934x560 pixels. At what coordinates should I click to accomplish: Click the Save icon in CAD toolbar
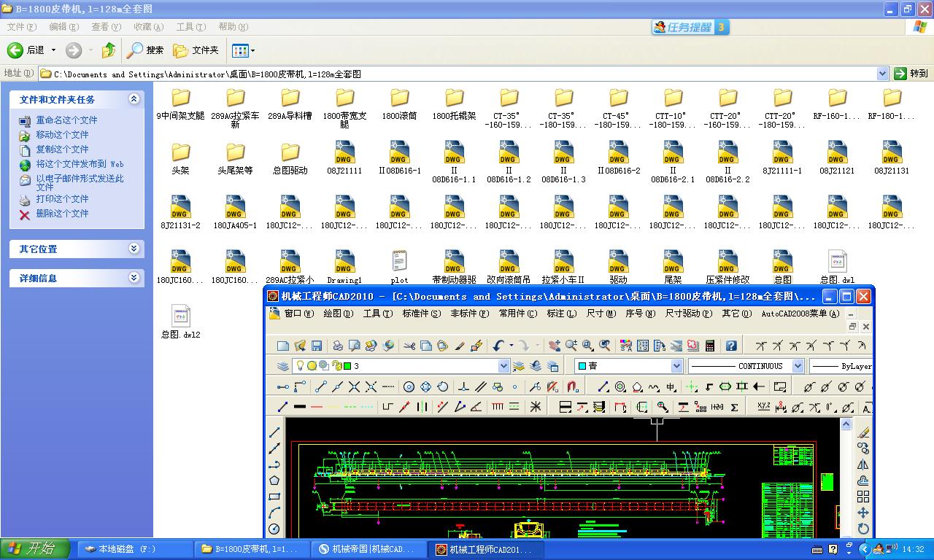pos(317,346)
